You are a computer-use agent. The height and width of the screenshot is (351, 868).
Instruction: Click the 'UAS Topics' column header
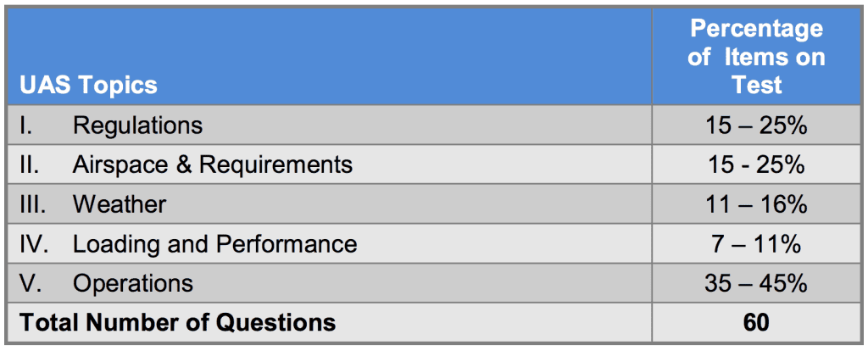point(89,84)
